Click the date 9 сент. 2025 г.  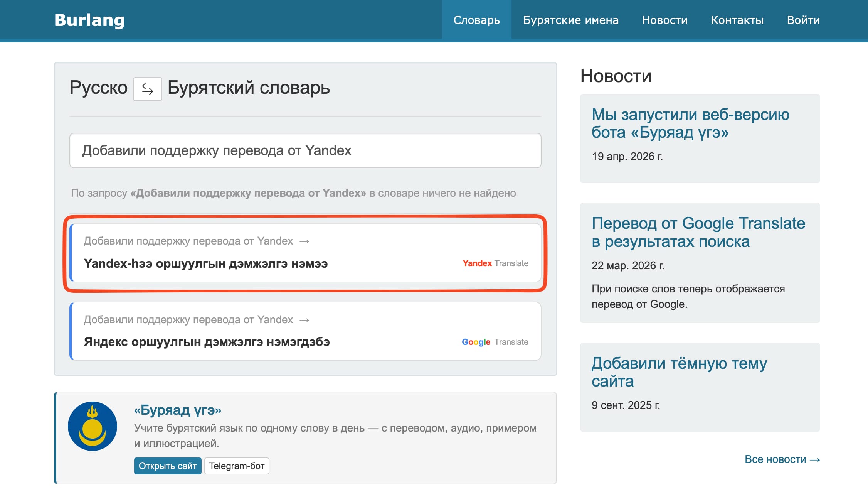[626, 405]
